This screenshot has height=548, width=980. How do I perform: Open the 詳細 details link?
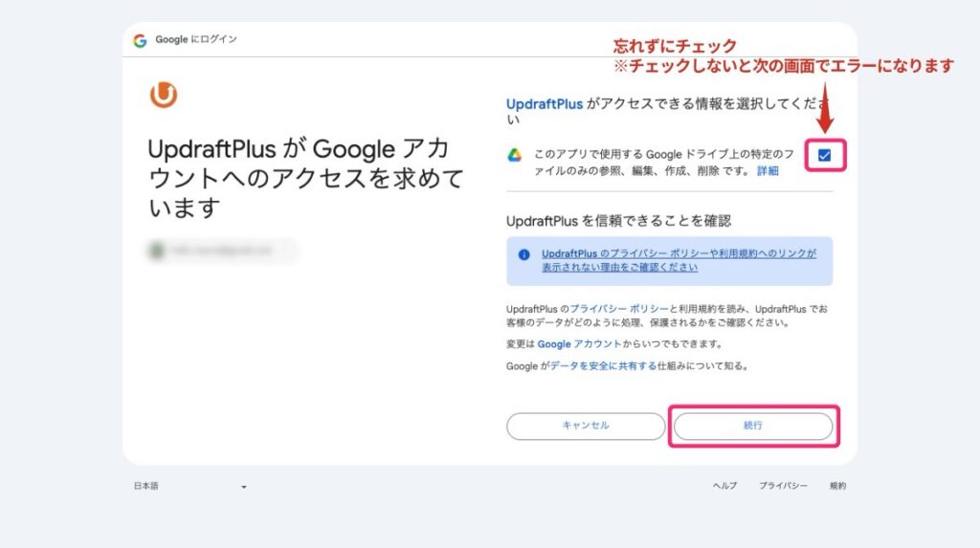768,170
